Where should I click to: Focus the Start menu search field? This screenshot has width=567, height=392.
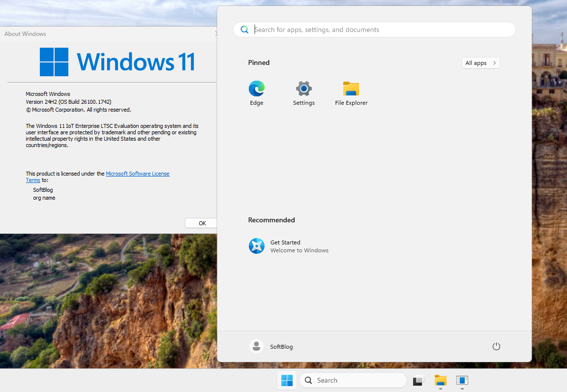[x=374, y=30]
